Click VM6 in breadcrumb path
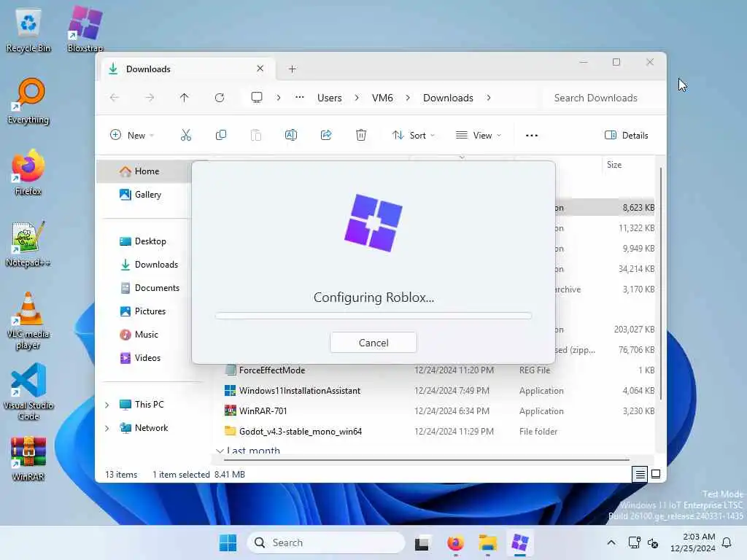This screenshot has height=560, width=747. pos(382,98)
